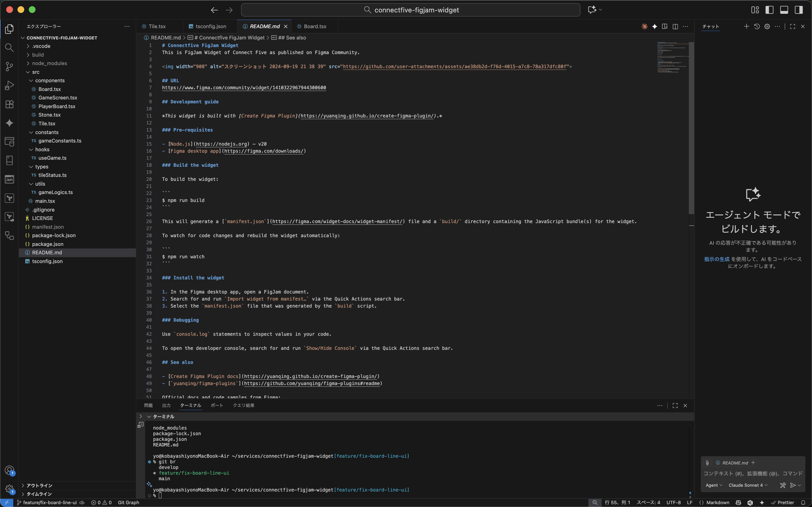Open the Source Control view icon
The image size is (812, 507).
pos(9,66)
